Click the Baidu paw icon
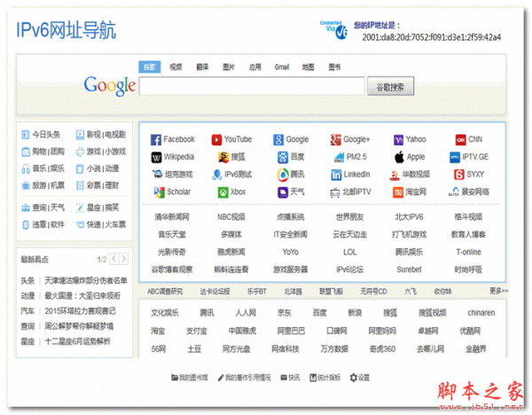 pos(283,158)
